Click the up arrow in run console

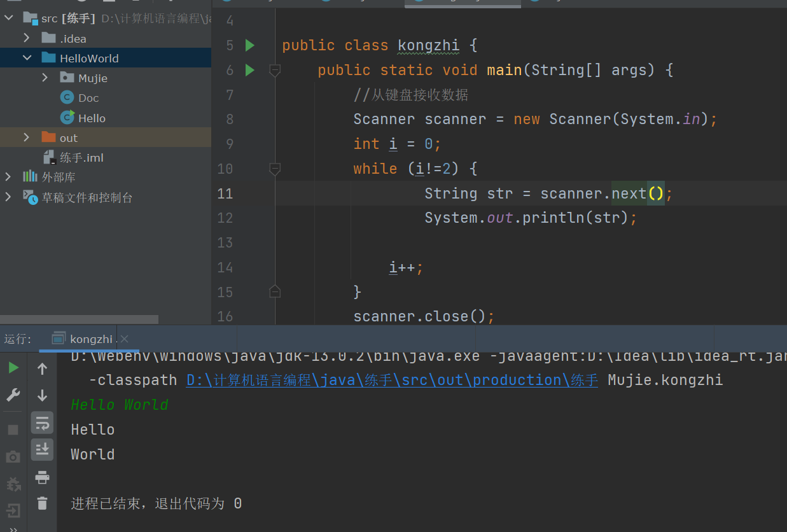coord(43,368)
